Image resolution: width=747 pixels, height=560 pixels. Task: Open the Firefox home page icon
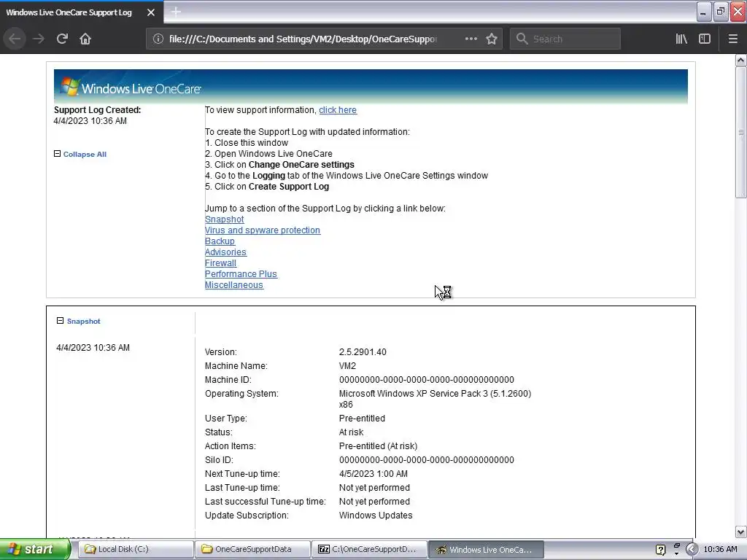click(85, 39)
